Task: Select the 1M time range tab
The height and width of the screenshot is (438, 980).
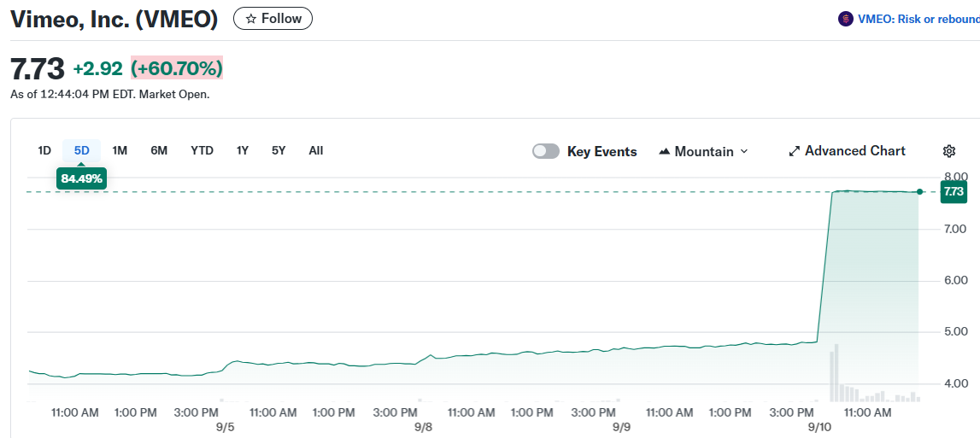Action: (120, 150)
